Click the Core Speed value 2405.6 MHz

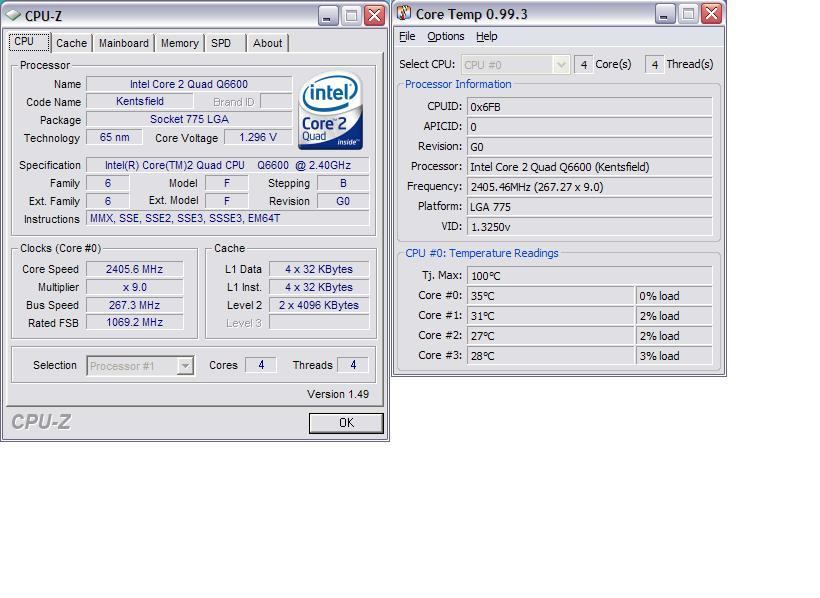click(x=134, y=269)
